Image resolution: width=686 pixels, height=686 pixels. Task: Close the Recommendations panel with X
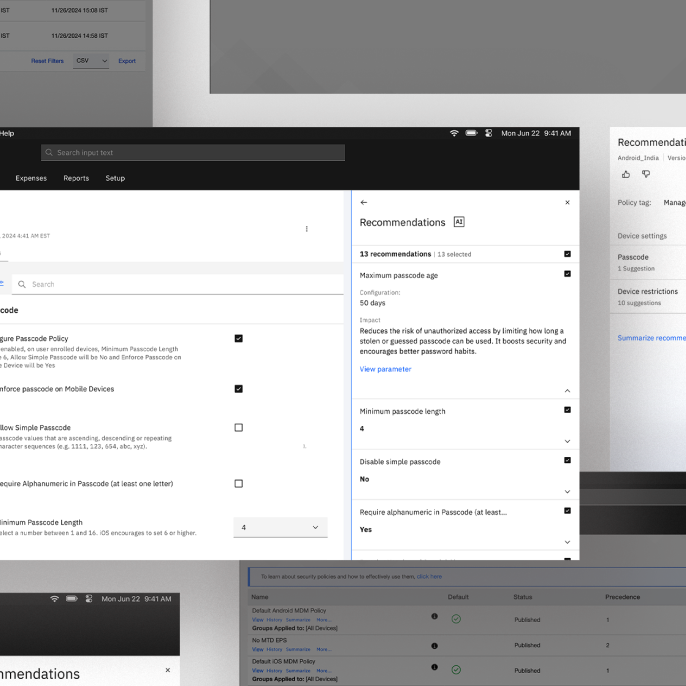[x=567, y=202]
